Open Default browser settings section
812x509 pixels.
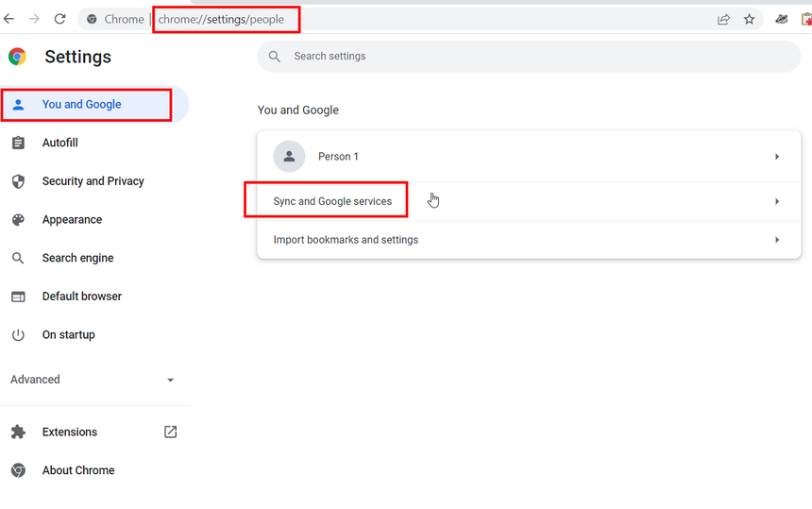[x=81, y=297]
